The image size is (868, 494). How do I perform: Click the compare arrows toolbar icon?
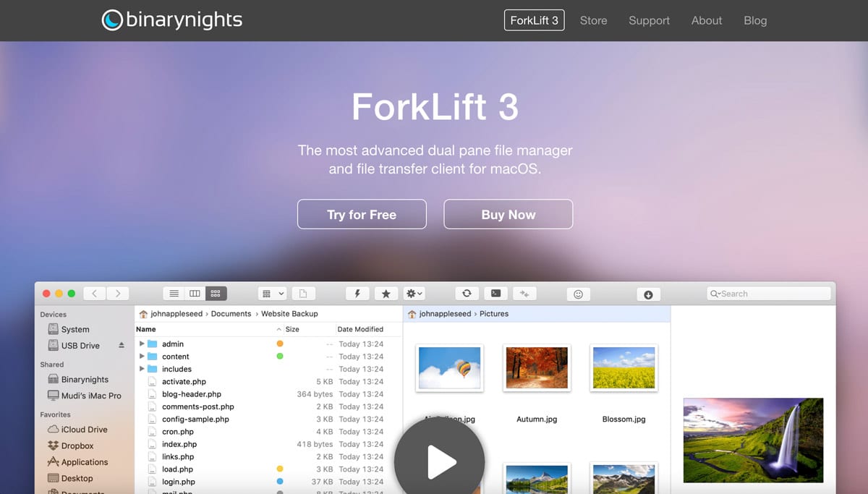[x=524, y=293]
